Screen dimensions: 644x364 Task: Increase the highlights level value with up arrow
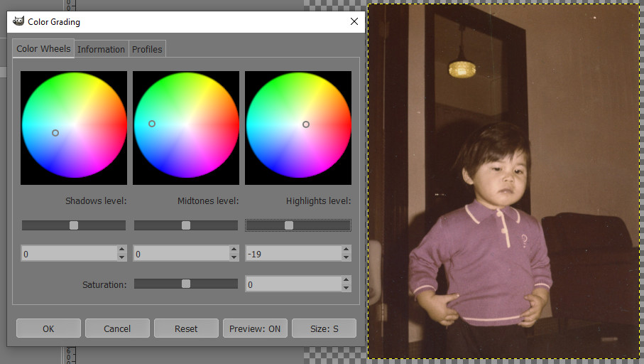346,250
